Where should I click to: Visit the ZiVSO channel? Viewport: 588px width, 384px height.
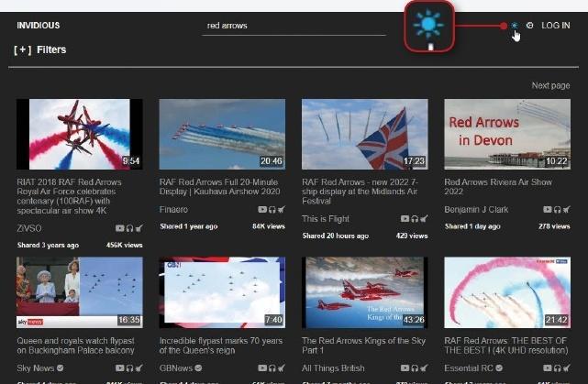pyautogui.click(x=29, y=228)
